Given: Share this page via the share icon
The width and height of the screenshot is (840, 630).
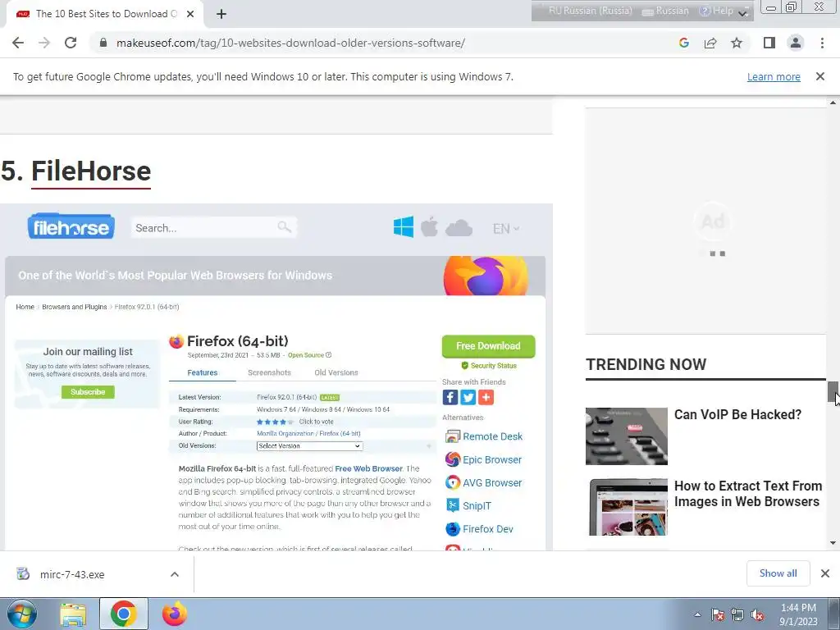Looking at the screenshot, I should click(710, 43).
